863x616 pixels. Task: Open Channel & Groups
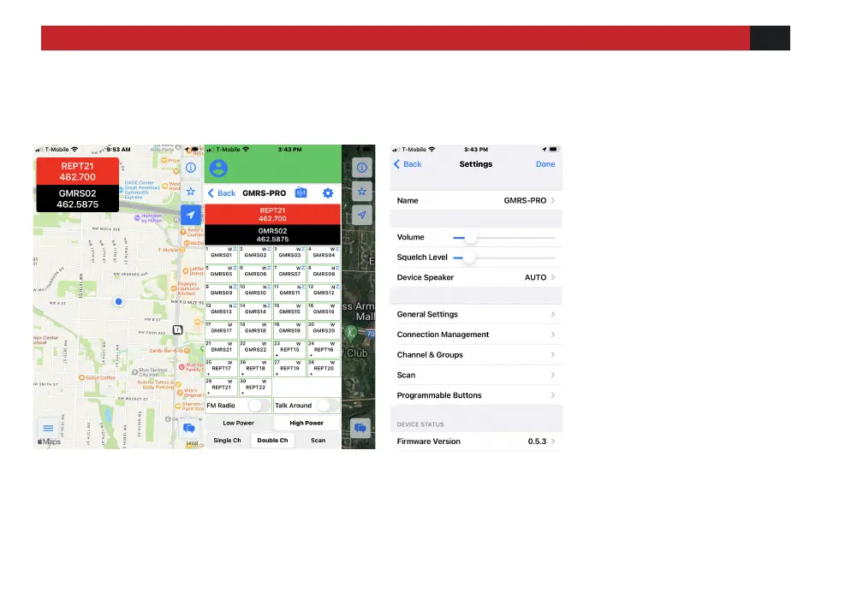(476, 355)
